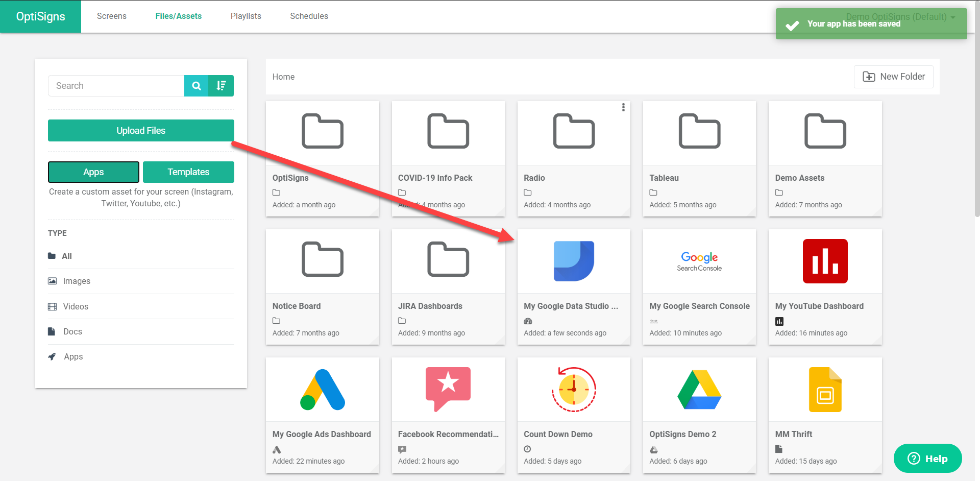Select the Count Down Demo clock icon
The image size is (980, 481).
574,389
